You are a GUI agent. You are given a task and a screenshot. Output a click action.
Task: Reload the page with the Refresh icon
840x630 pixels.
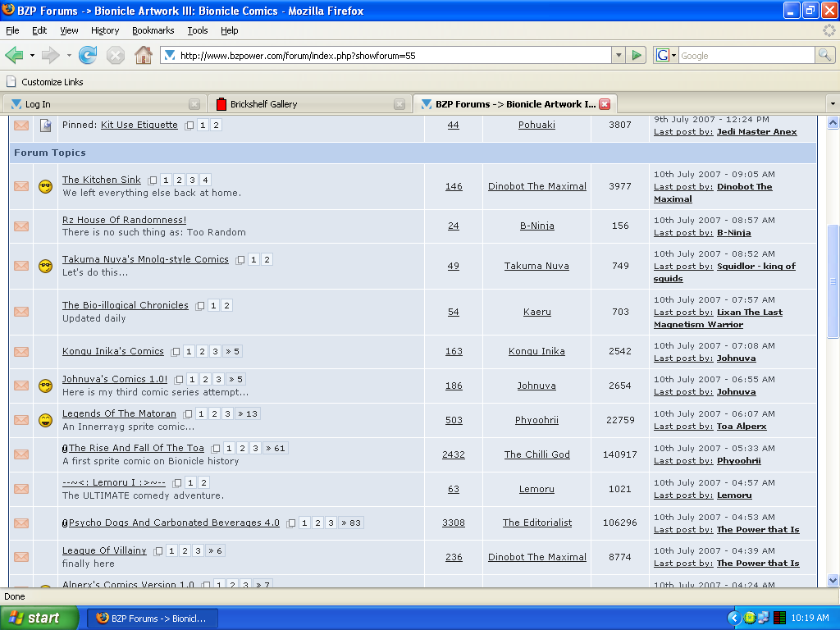[x=88, y=55]
